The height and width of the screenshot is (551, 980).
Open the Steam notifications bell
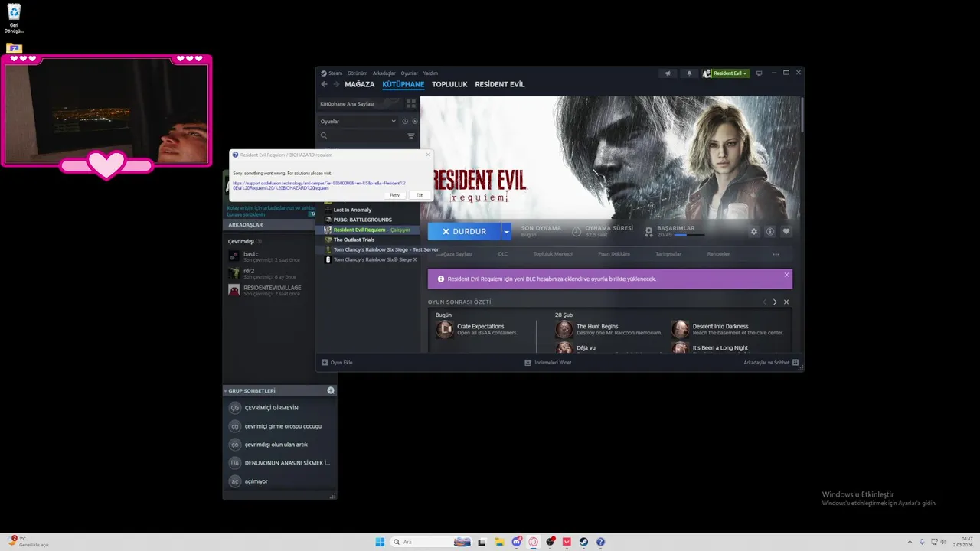(x=689, y=73)
